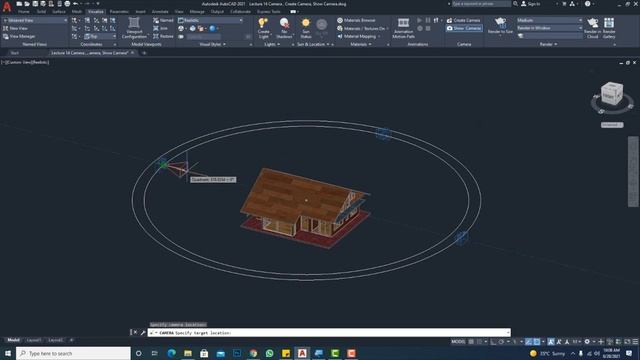This screenshot has width=640, height=360.
Task: Toggle the Show Cameras button
Action: point(464,28)
